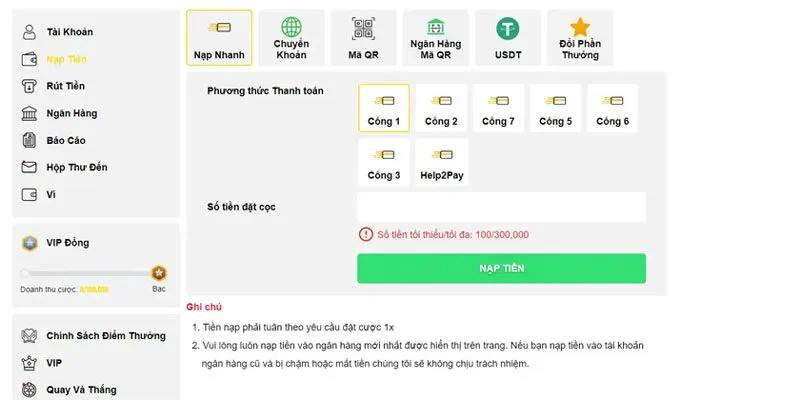
Task: Open the Đổi Phần Thưởng rewards tab
Action: pyautogui.click(x=580, y=37)
